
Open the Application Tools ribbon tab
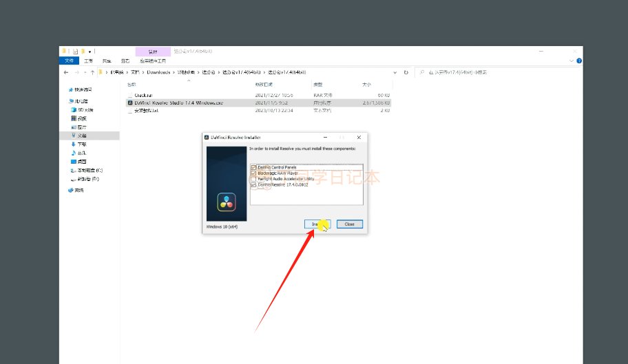tap(153, 61)
